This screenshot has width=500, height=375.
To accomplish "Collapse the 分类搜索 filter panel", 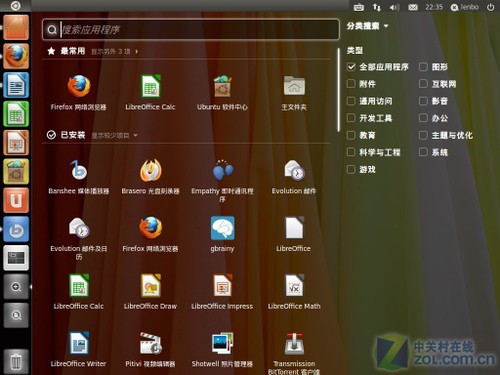I will 367,26.
